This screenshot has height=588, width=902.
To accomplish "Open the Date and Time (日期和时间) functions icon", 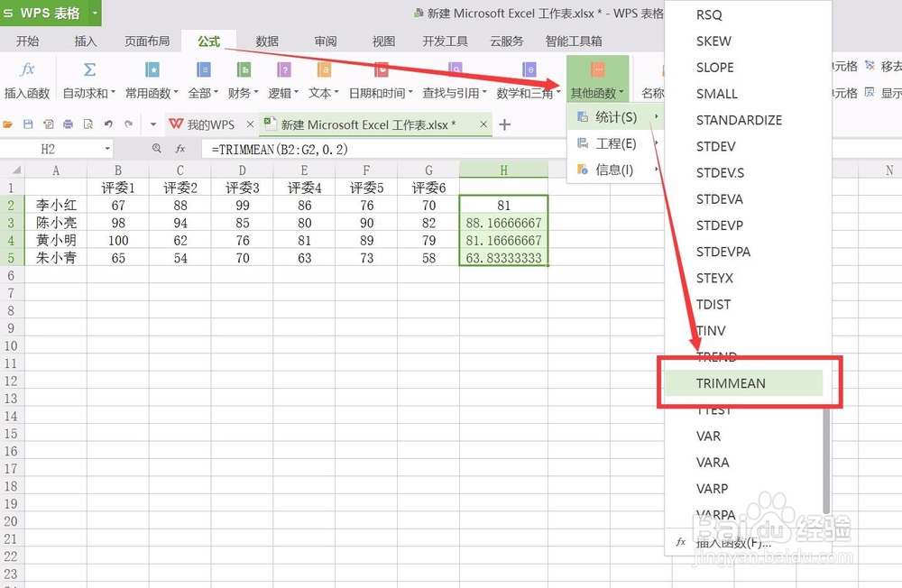I will pos(381,70).
